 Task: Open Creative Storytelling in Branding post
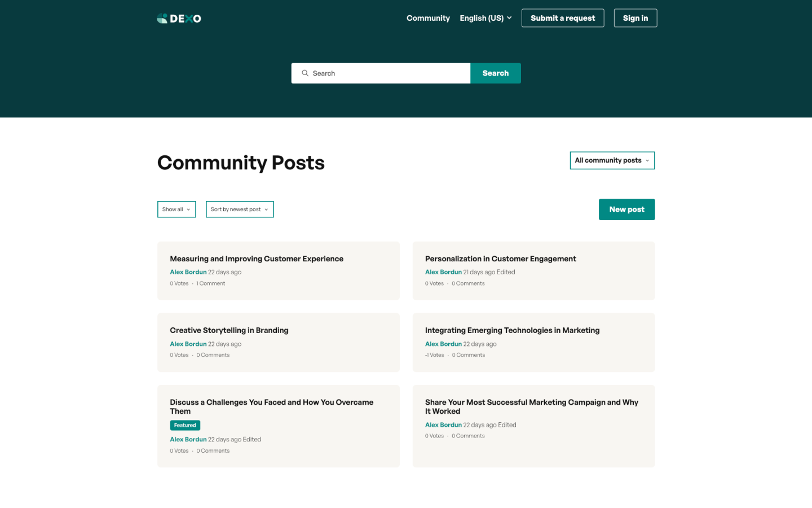point(229,331)
